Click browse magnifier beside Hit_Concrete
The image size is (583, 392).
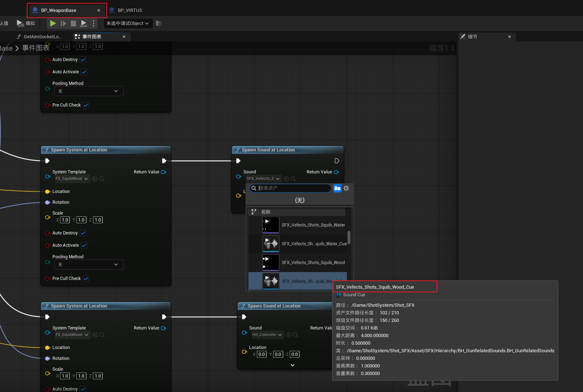(x=295, y=335)
